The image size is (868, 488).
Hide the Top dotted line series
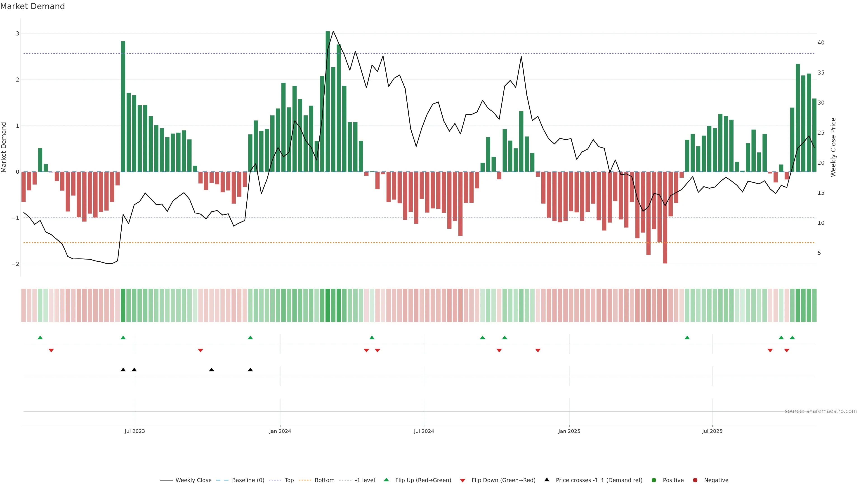289,480
